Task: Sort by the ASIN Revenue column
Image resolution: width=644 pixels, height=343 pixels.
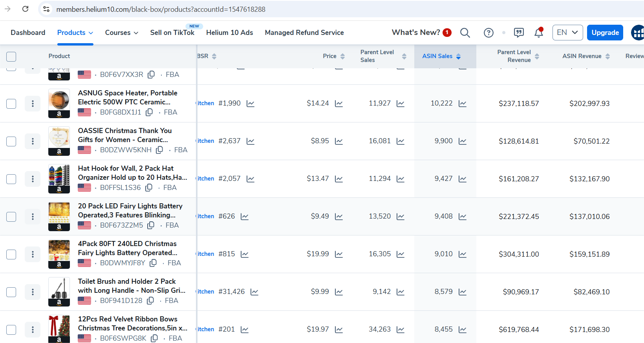Action: tap(586, 56)
